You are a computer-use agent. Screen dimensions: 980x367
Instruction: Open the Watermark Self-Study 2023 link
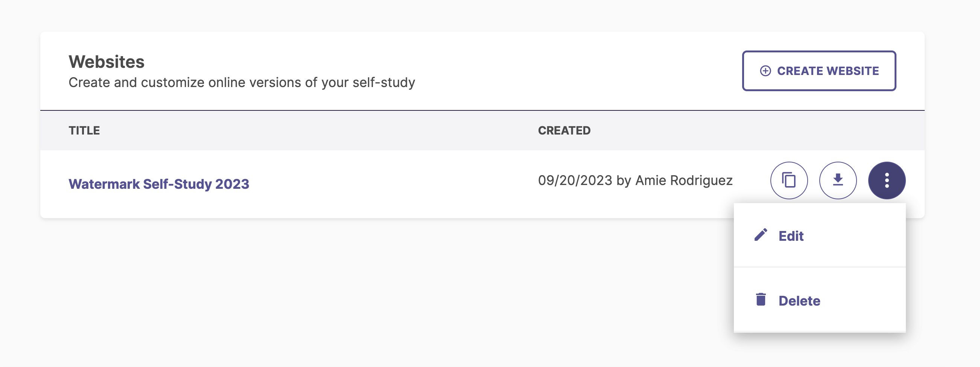point(159,184)
